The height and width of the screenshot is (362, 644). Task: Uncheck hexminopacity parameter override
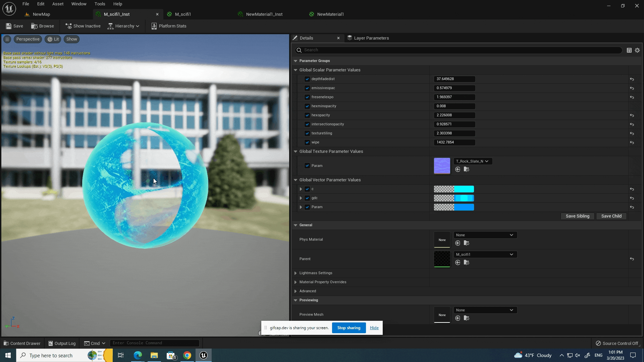tap(307, 106)
